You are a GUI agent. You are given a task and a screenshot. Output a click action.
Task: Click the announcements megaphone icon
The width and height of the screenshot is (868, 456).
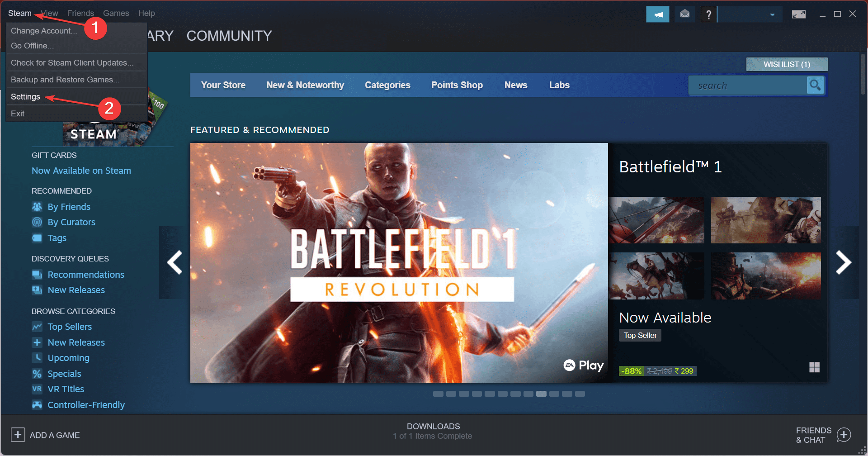coord(658,14)
